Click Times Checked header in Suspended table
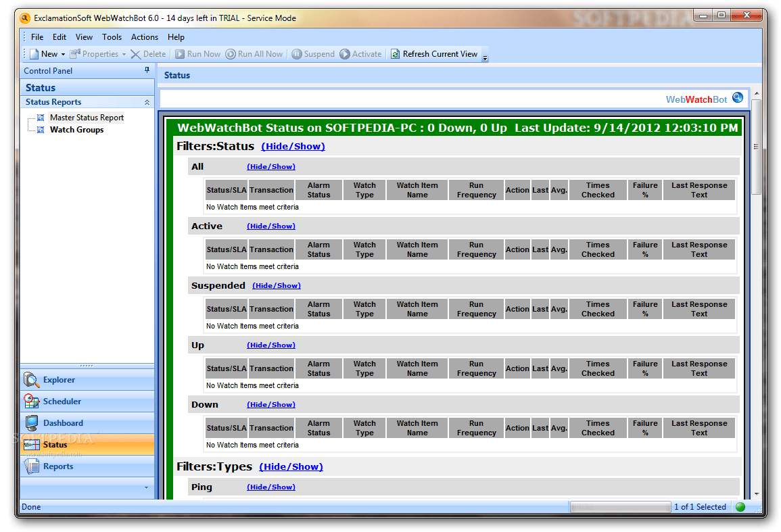Viewport: 781px width, 532px height. (598, 309)
